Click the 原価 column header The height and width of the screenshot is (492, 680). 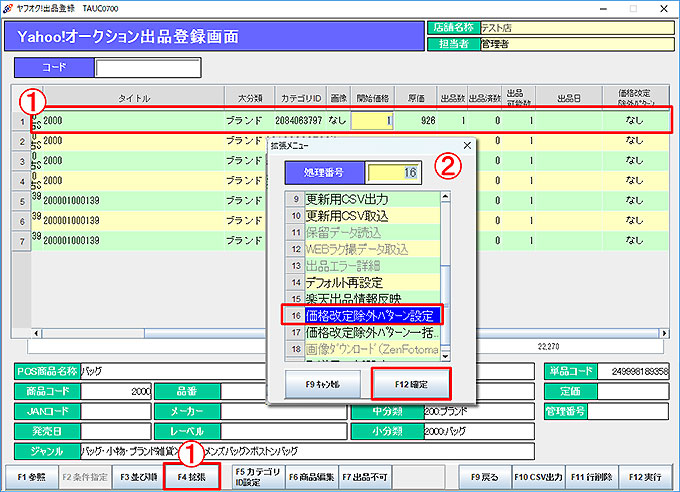click(416, 98)
